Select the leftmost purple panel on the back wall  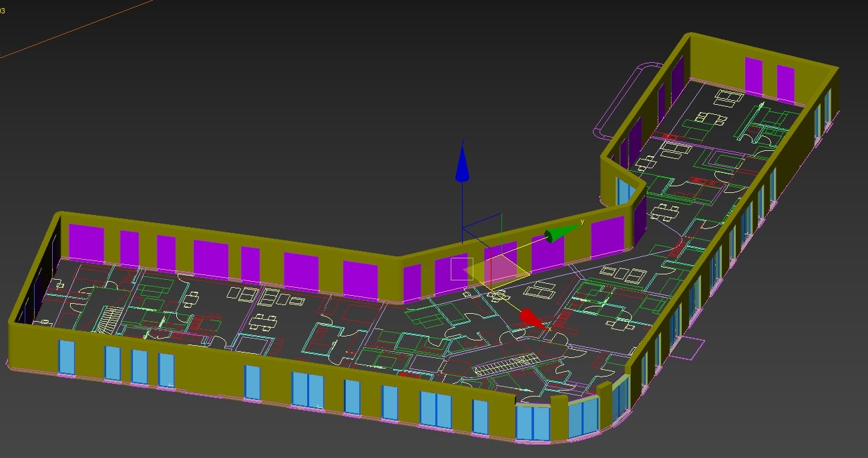[x=86, y=243]
